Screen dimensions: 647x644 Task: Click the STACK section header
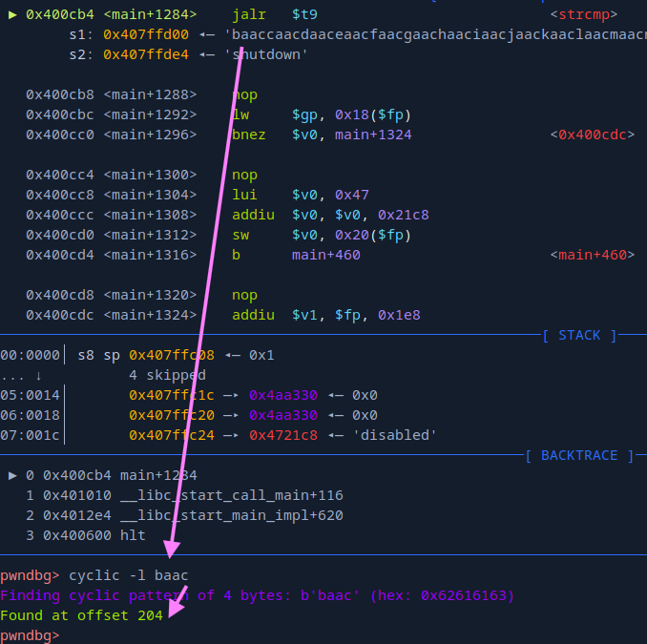[579, 335]
